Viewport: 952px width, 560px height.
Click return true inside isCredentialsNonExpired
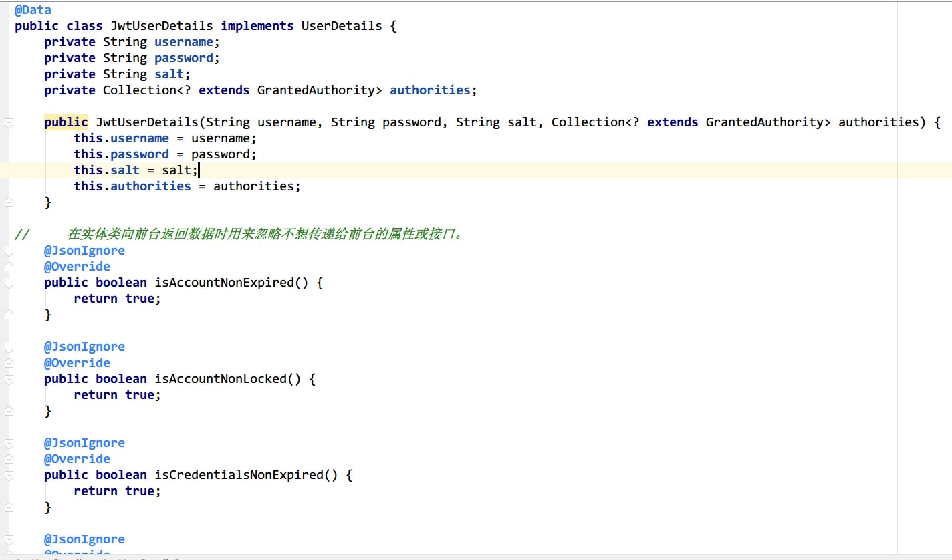[x=117, y=491]
